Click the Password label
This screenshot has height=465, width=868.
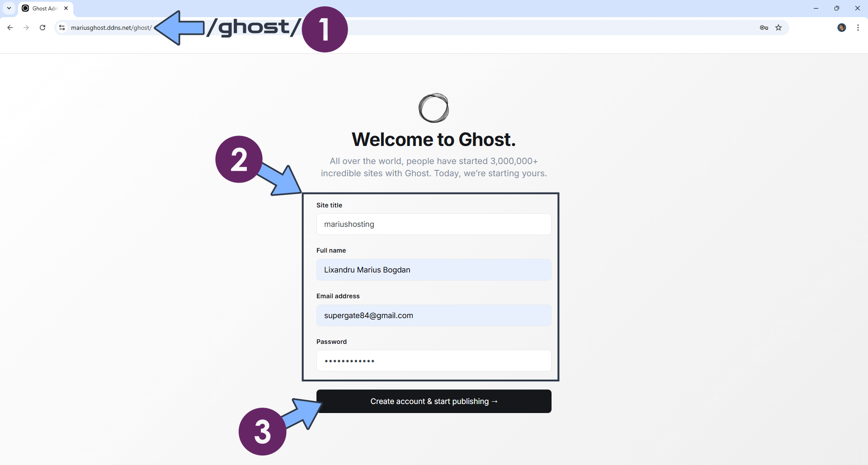(x=331, y=342)
